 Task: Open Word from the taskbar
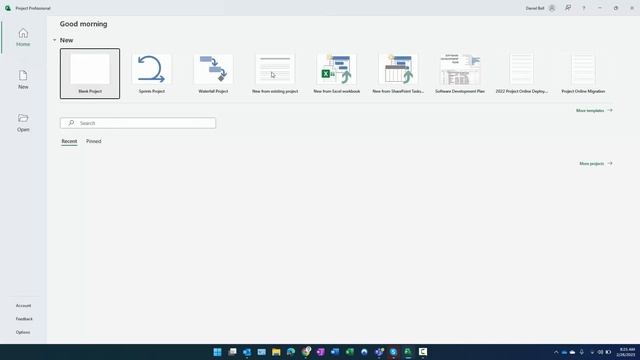point(335,352)
